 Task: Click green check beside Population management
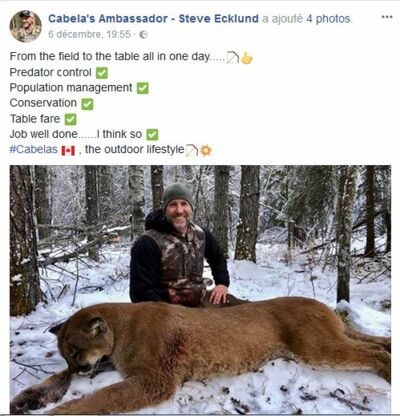(x=143, y=88)
